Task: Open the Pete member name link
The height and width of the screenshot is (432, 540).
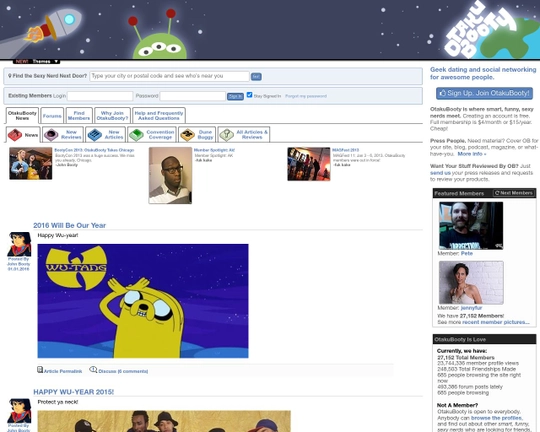Action: click(x=467, y=254)
